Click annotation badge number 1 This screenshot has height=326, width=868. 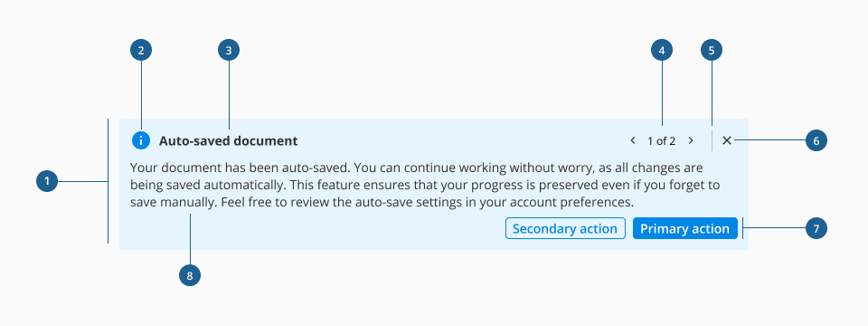click(x=47, y=181)
